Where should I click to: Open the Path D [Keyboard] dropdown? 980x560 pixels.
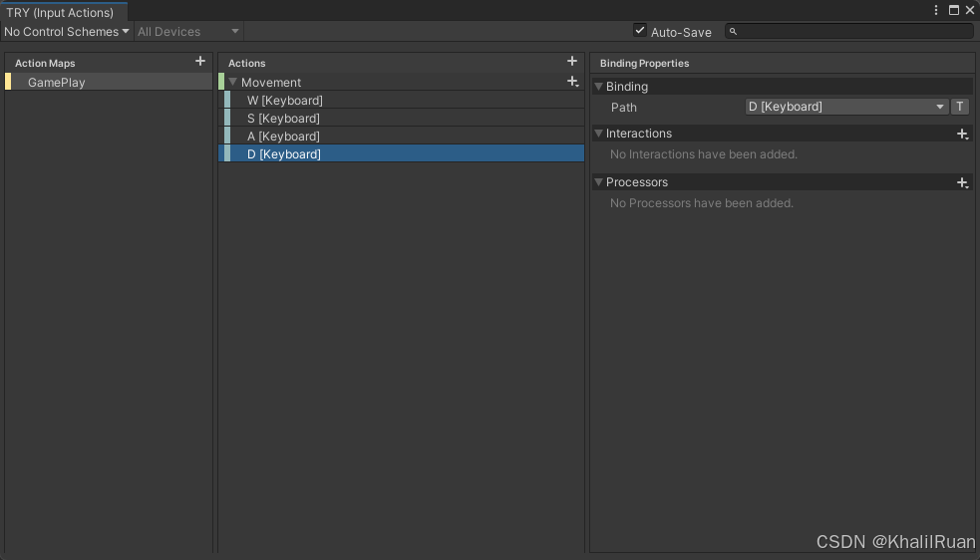pyautogui.click(x=846, y=107)
